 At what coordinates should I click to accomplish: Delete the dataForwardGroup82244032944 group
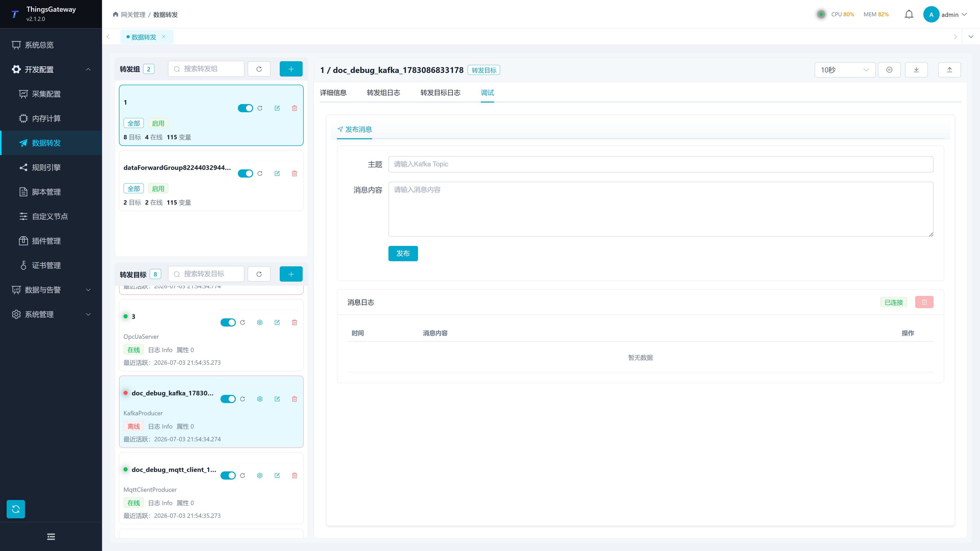click(x=295, y=173)
